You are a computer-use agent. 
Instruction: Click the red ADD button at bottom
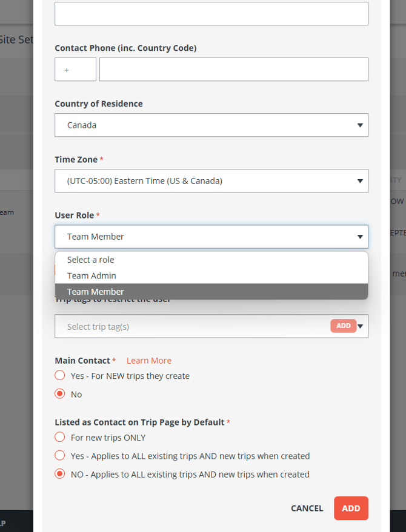coord(351,508)
